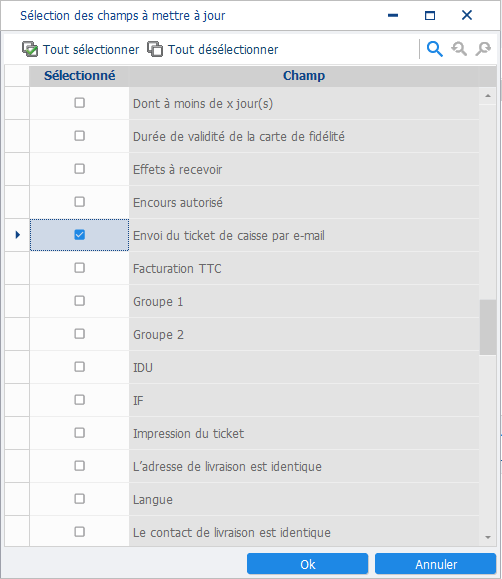Confirm with the Ok button
This screenshot has height=579, width=502.
(307, 564)
